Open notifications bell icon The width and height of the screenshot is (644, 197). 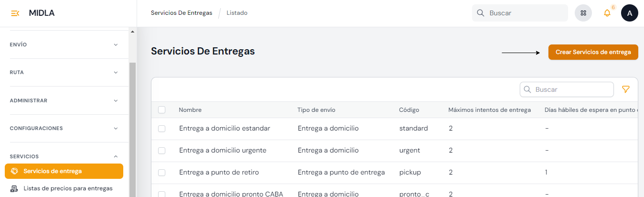(607, 13)
